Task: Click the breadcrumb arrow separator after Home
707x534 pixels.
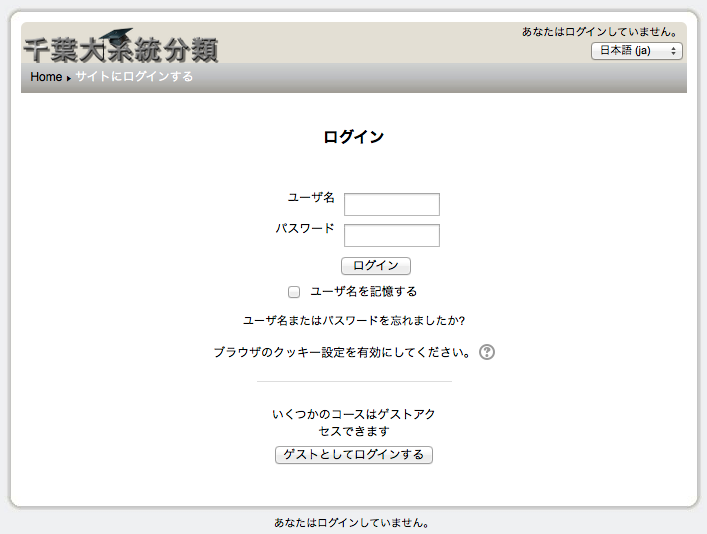Action: point(69,78)
